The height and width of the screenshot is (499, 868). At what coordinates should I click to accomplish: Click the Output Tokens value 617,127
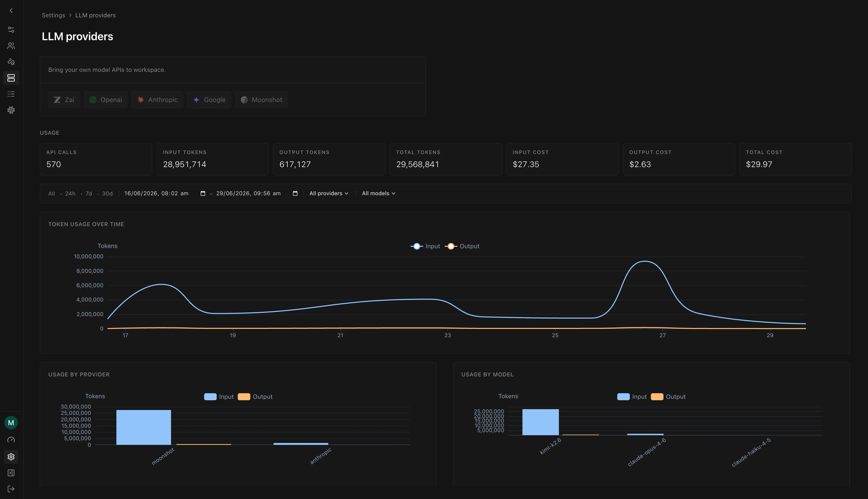pos(295,164)
